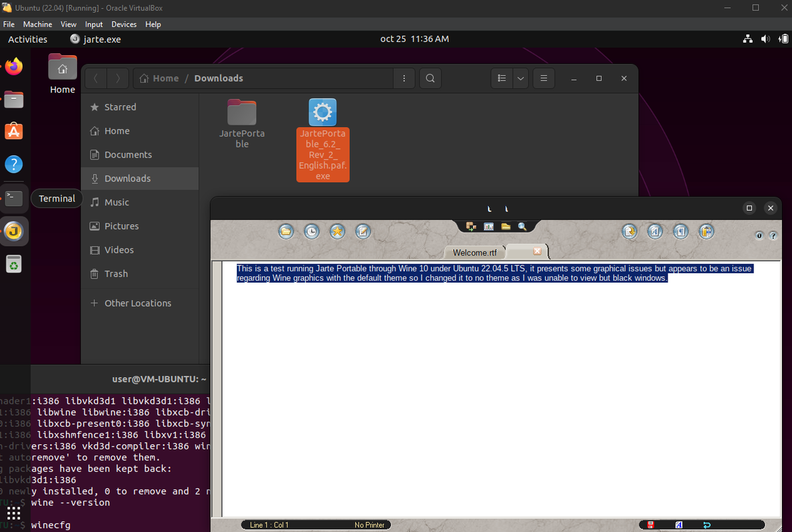
Task: Click the Jarte chart icon in center tray
Action: pos(489,226)
